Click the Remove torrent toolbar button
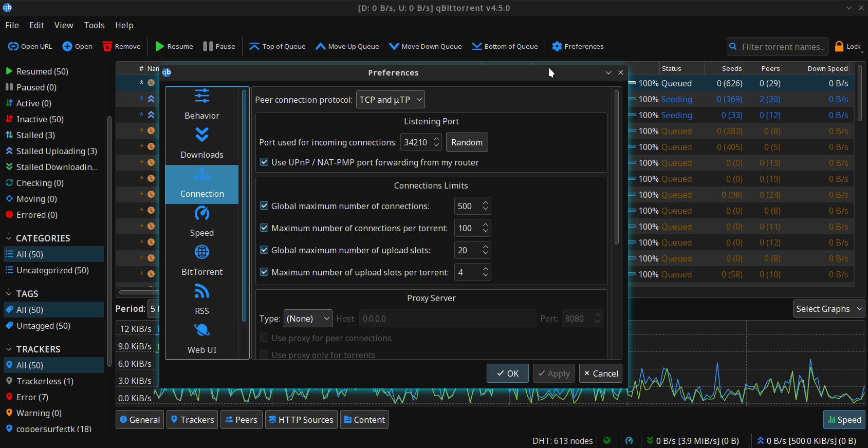Image resolution: width=868 pixels, height=448 pixels. [x=122, y=46]
